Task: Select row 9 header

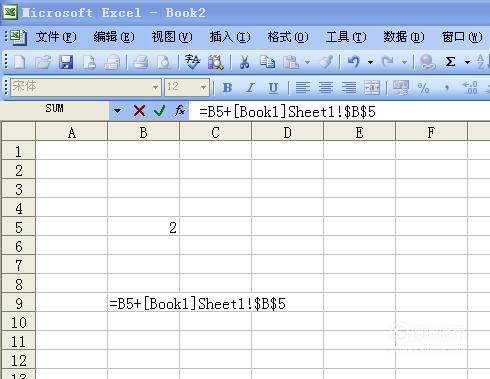Action: click(19, 303)
